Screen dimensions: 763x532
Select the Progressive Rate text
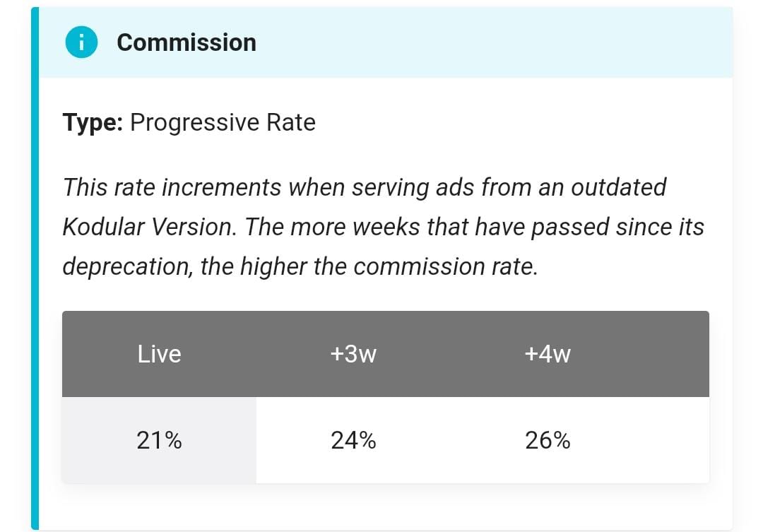point(223,123)
